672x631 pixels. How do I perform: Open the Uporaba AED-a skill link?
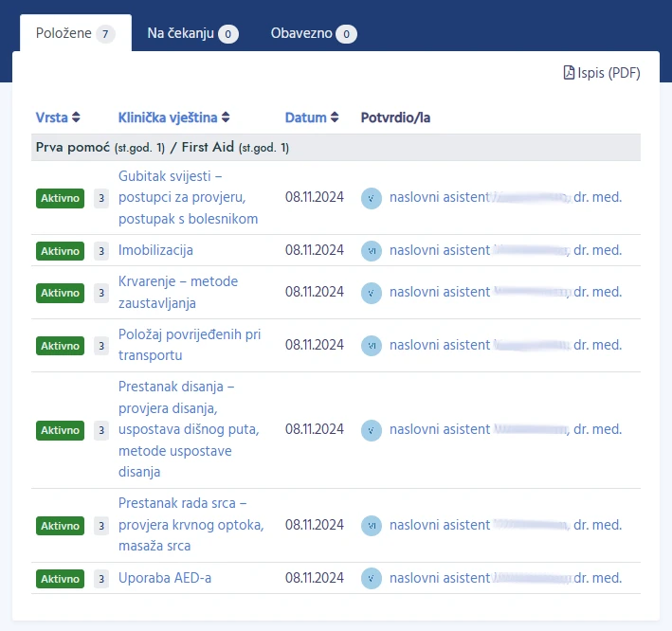pos(164,578)
